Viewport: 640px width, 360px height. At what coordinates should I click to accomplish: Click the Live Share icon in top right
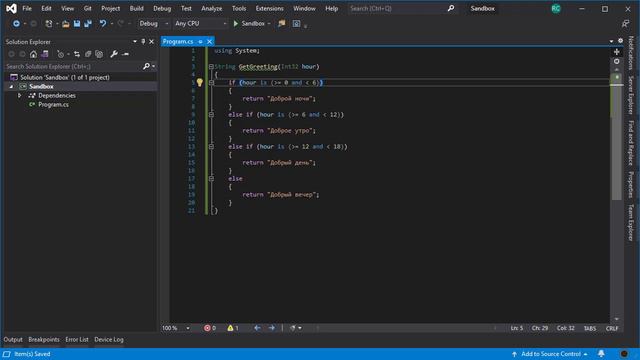pyautogui.click(x=626, y=24)
